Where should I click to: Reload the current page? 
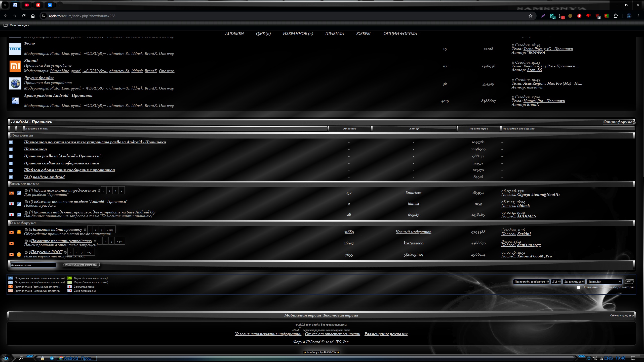point(24,16)
